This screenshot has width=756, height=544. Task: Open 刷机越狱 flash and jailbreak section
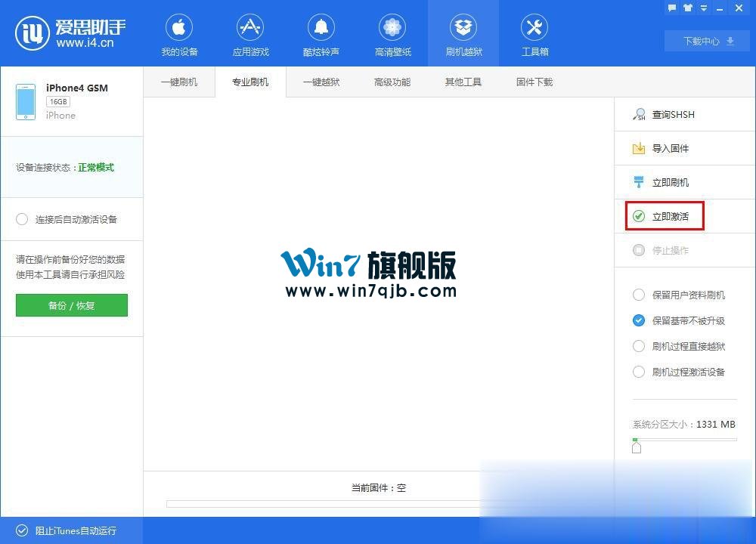tap(463, 35)
